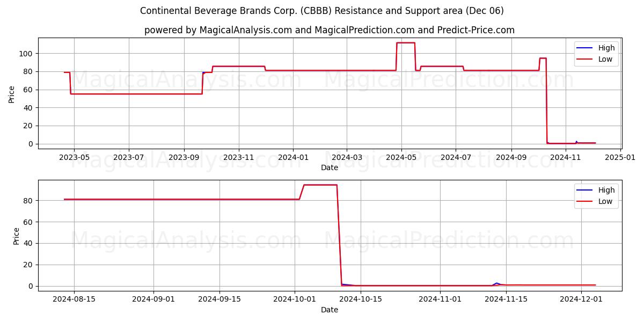Click the '2024-01' tick label
The image size is (644, 322).
pyautogui.click(x=294, y=157)
